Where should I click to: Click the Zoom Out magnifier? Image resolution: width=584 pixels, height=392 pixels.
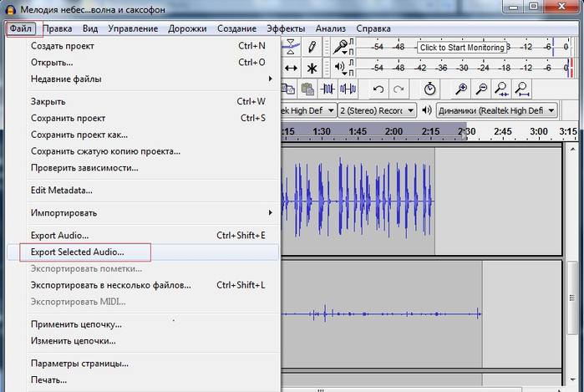[x=481, y=89]
